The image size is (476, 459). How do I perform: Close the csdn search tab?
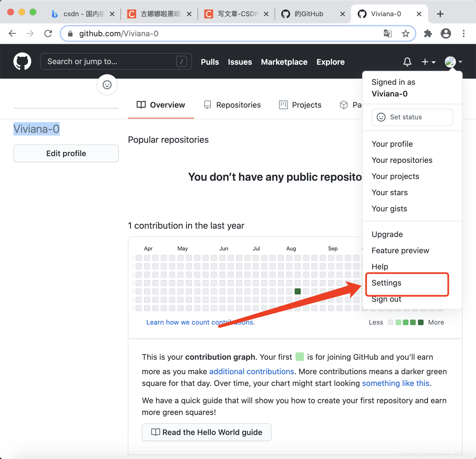tap(112, 14)
